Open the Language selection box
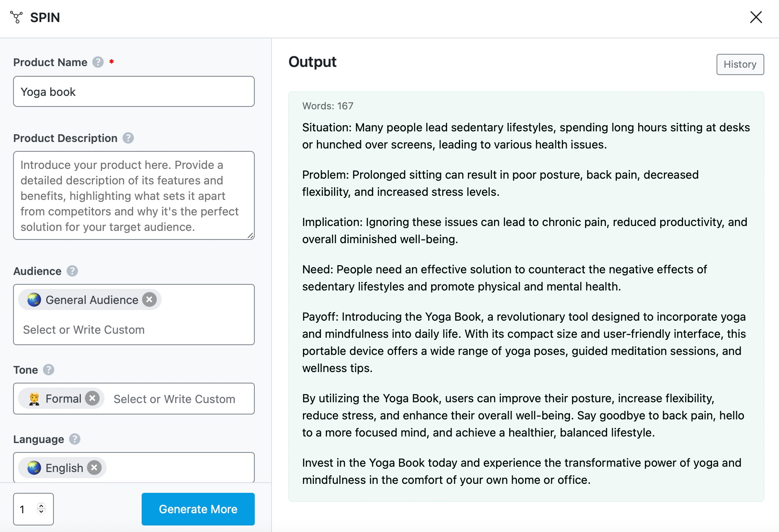This screenshot has width=779, height=532. [x=134, y=468]
